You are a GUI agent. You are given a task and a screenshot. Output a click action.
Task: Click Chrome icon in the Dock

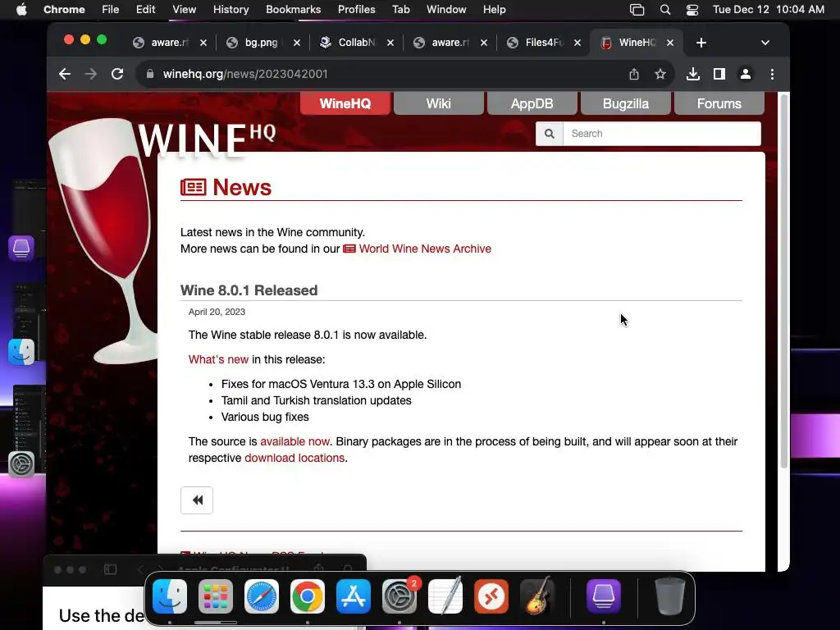point(308,596)
